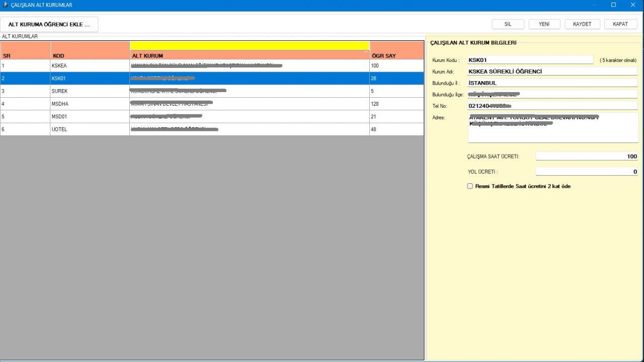Click ALT KURUMA ÖĞRENCİ EKLE button
The width and height of the screenshot is (644, 362).
coord(49,24)
